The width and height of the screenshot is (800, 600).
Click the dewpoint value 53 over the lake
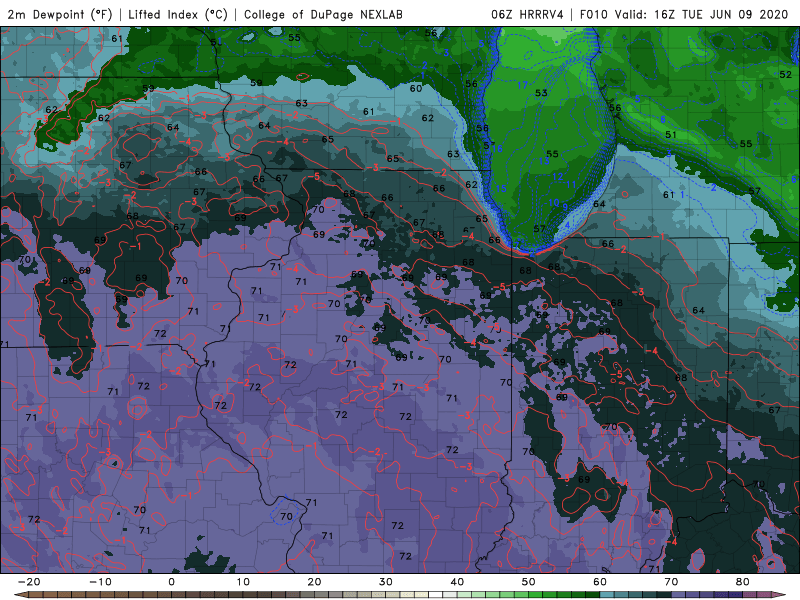(x=541, y=93)
